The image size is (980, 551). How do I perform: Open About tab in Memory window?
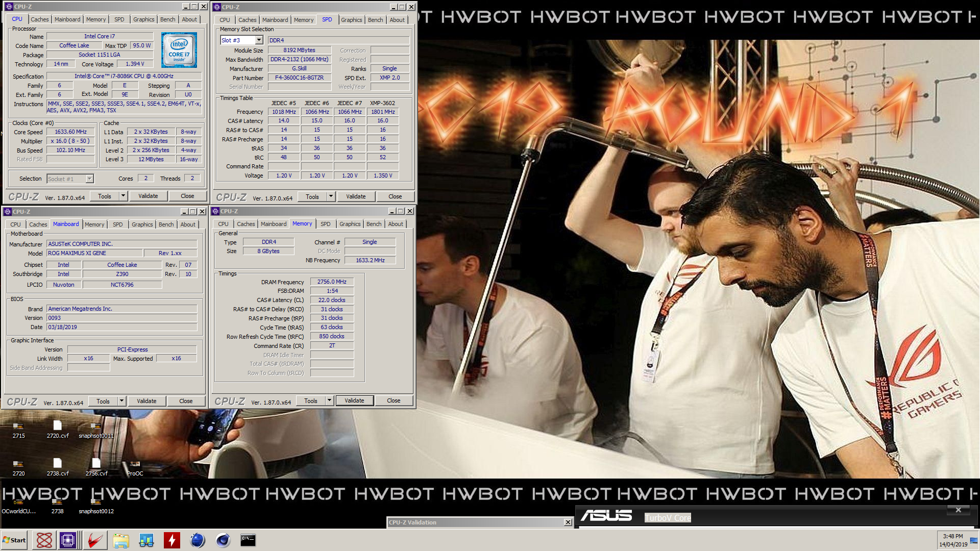click(396, 224)
